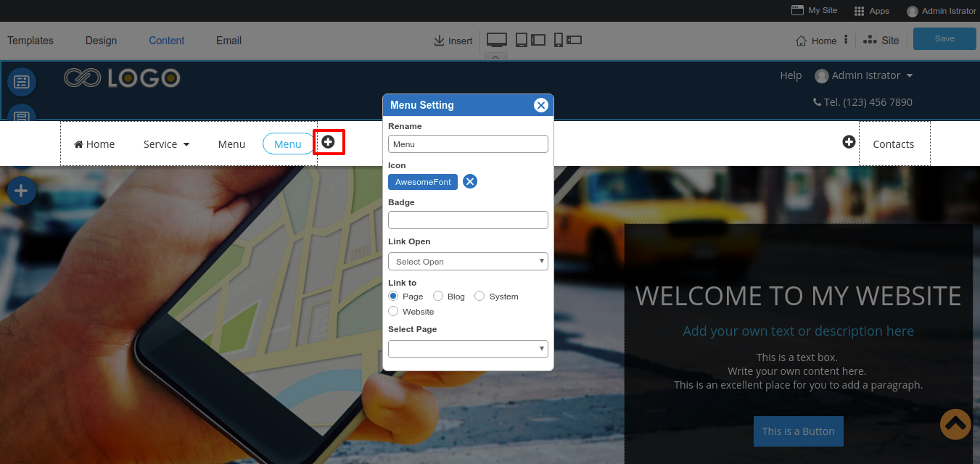The width and height of the screenshot is (980, 464).
Task: Click the AwesomeFont button
Action: tap(423, 182)
